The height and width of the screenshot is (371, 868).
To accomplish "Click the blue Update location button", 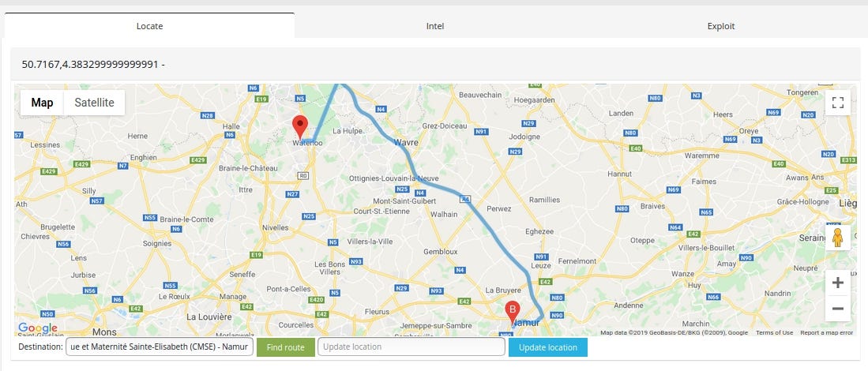I will click(x=548, y=347).
